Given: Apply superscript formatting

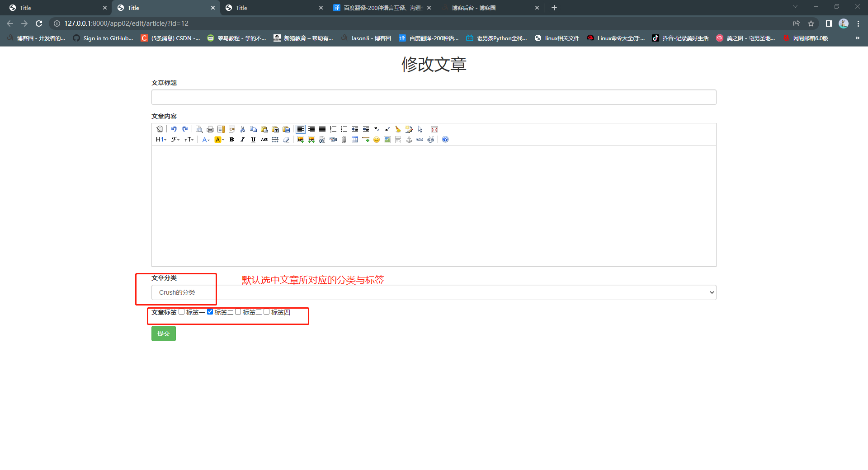Looking at the screenshot, I should (387, 129).
